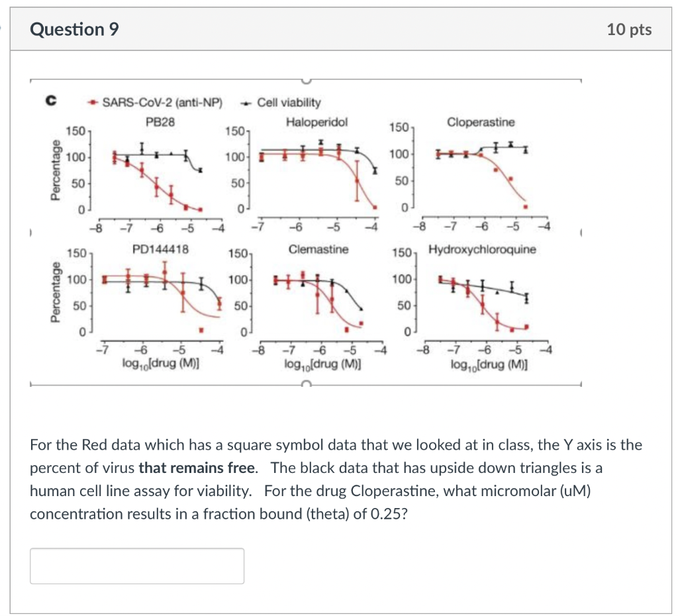Screen dimensions: 678x616
Task: Select the Question 9 title
Action: 74,29
